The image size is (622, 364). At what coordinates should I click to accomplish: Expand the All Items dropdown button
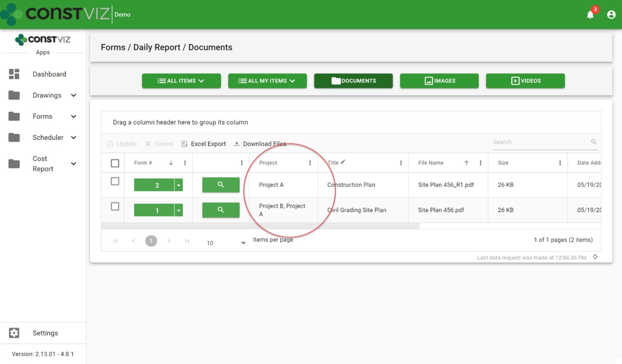[x=181, y=81]
